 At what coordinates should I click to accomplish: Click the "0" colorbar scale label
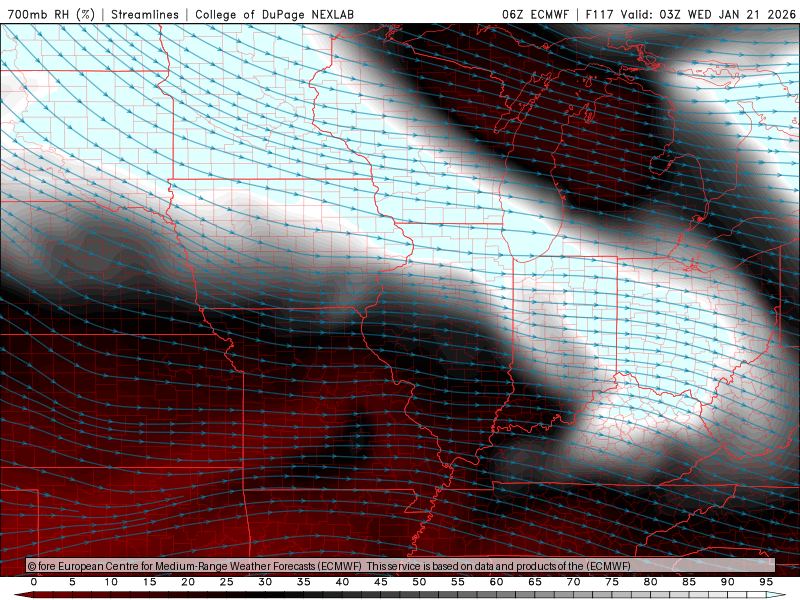[34, 582]
